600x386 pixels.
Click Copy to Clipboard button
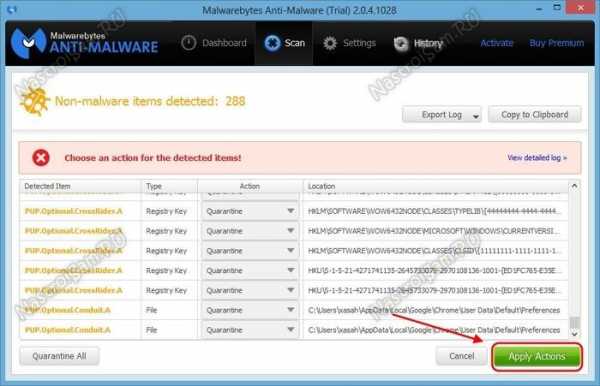click(535, 115)
